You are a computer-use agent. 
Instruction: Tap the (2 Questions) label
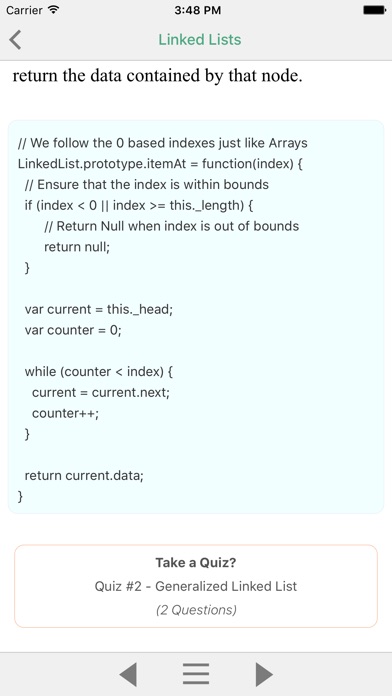pyautogui.click(x=196, y=610)
